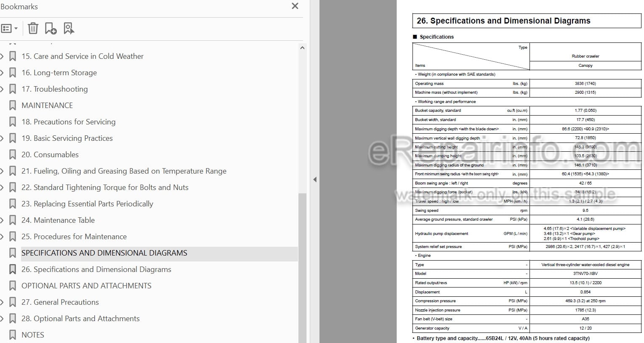The width and height of the screenshot is (644, 343).
Task: Open 22. Standard Tightening Torque for Bolts and Nuts
Action: point(105,187)
